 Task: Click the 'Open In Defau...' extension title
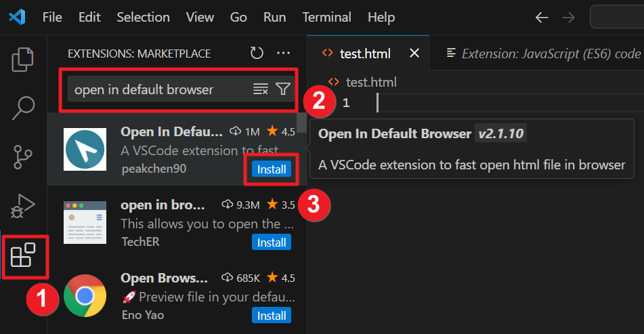pos(171,131)
